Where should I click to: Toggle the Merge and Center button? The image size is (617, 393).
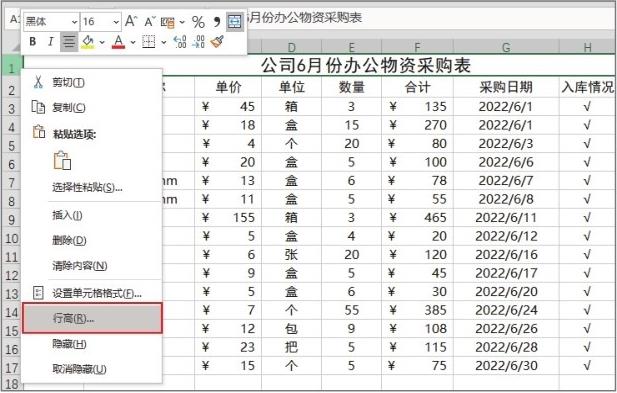tap(235, 22)
